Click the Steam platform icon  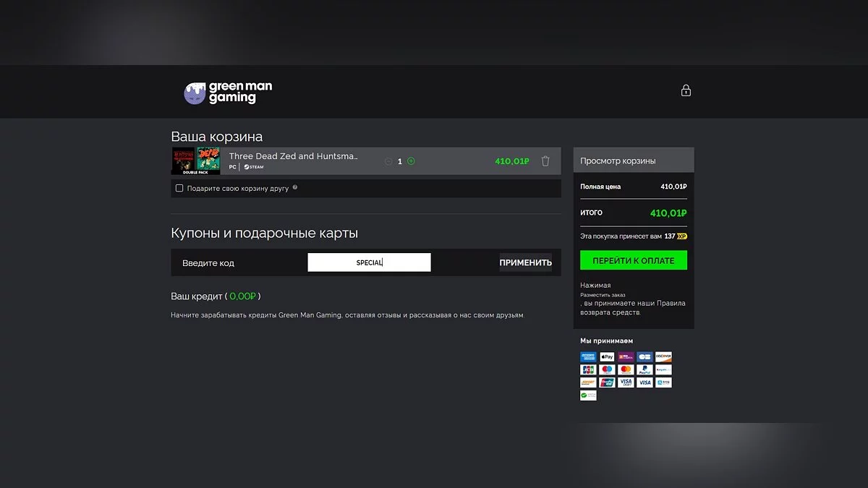coord(254,167)
